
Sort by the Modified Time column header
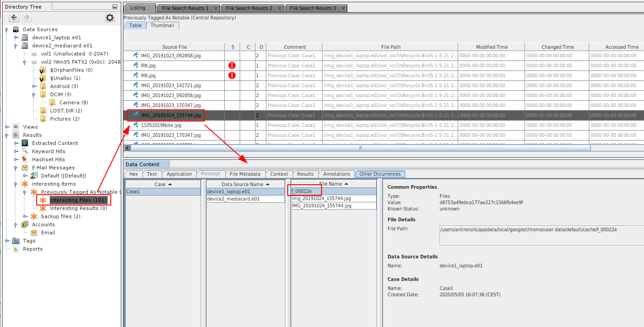[x=492, y=47]
